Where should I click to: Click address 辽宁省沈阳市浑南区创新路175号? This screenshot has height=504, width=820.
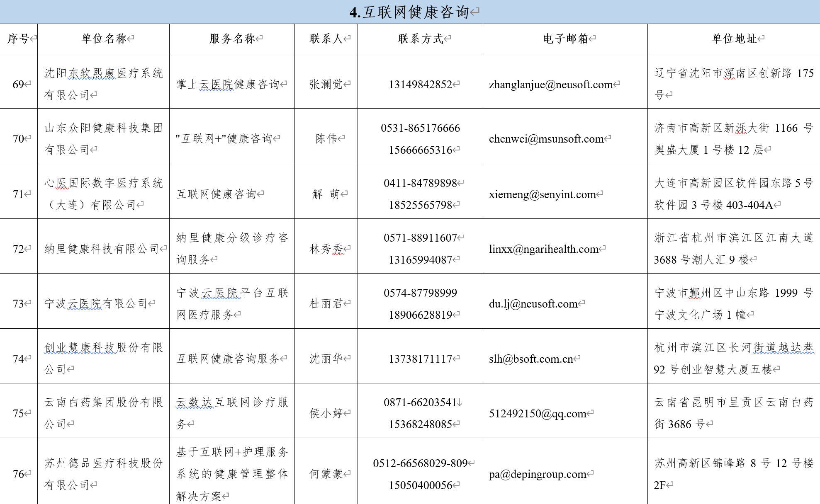click(734, 84)
